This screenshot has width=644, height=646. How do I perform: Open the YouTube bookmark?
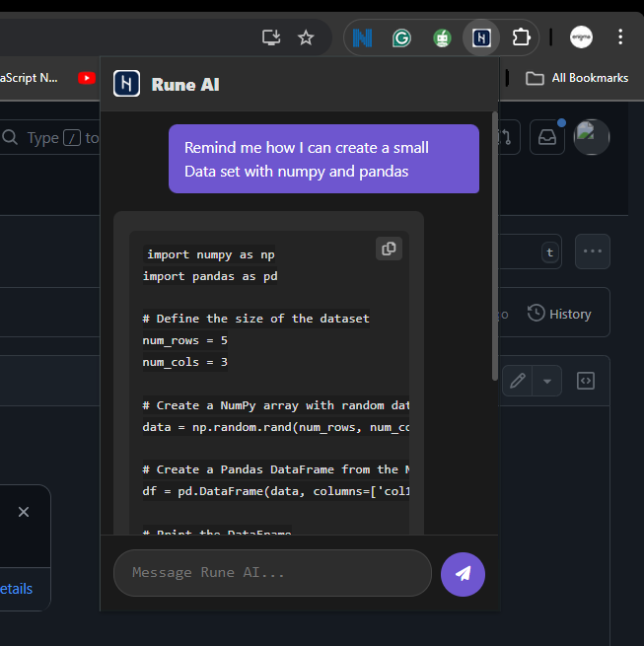coord(87,78)
